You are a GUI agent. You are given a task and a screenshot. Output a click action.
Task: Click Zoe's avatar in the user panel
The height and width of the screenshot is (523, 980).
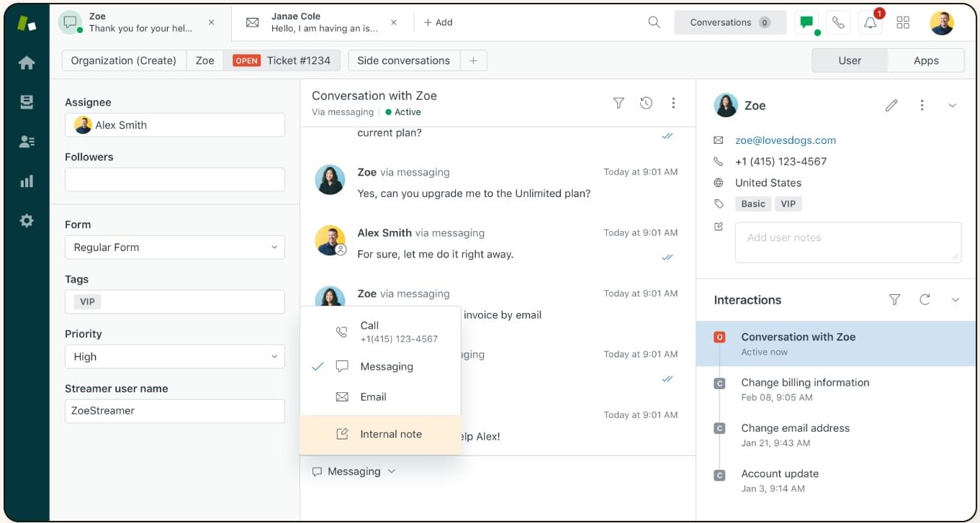[x=726, y=105]
